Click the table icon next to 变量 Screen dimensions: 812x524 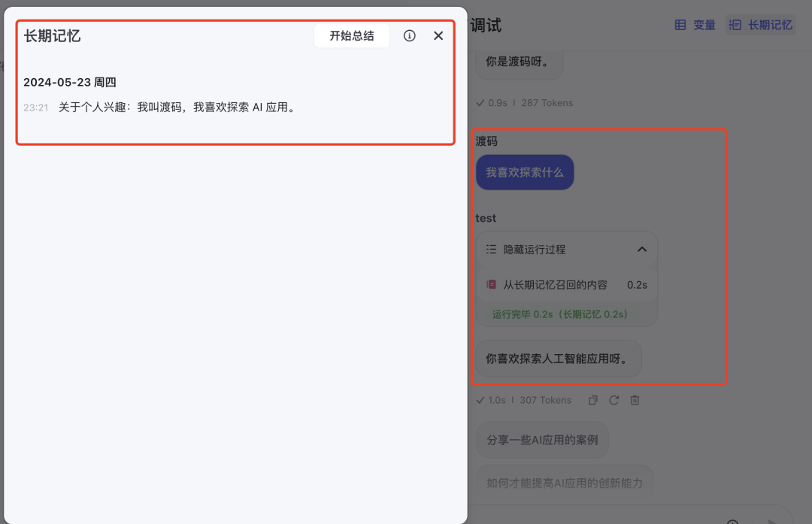680,24
